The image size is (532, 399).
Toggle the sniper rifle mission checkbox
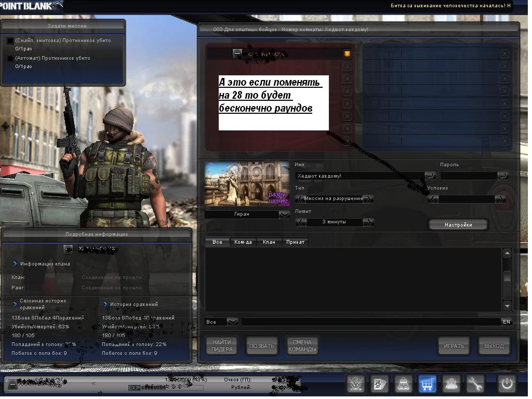(10, 41)
